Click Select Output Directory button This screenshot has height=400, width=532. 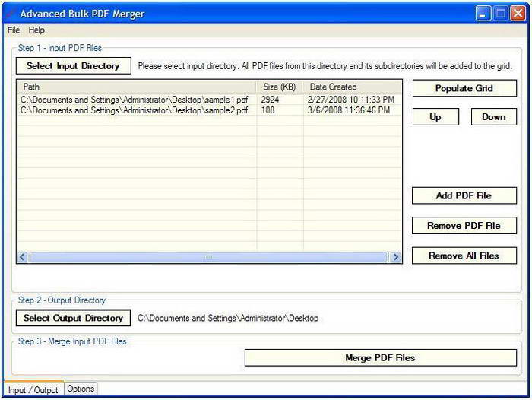point(73,318)
